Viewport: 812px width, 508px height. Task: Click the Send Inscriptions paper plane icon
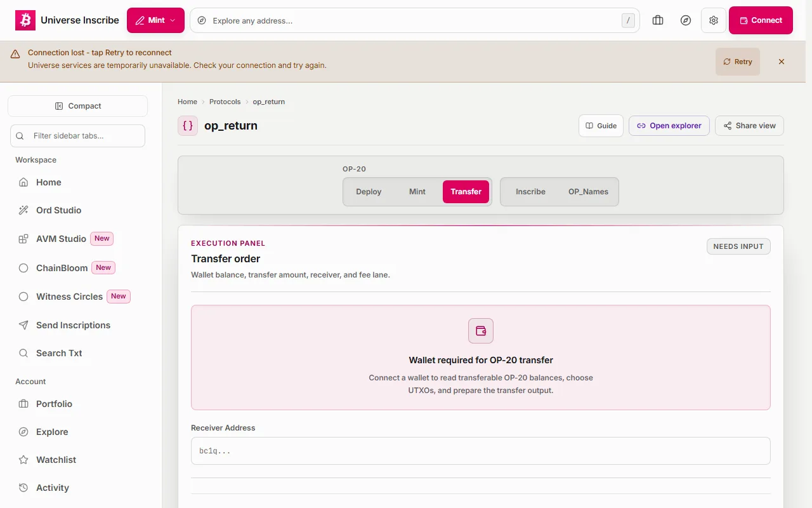point(23,325)
